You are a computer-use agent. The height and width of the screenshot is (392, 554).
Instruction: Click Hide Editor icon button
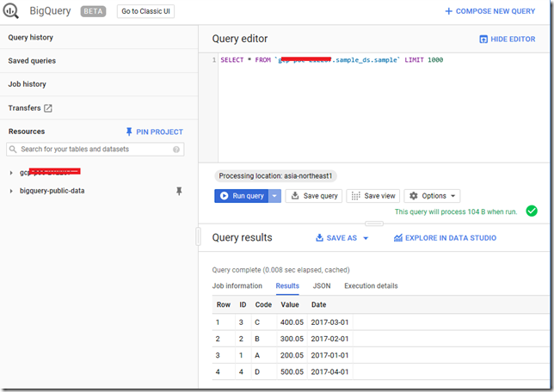pyautogui.click(x=483, y=40)
